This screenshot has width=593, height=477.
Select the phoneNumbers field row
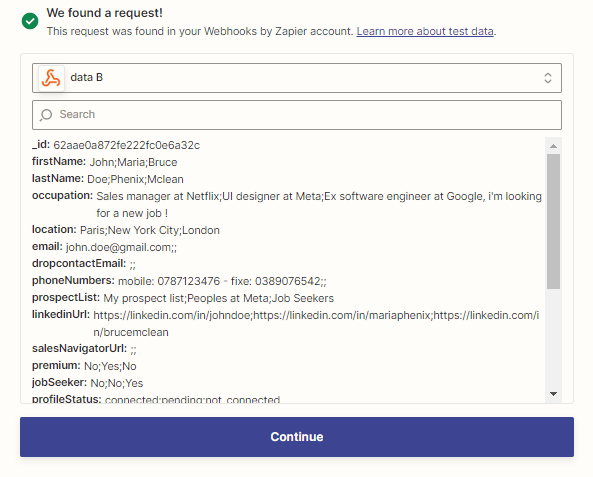pyautogui.click(x=179, y=281)
